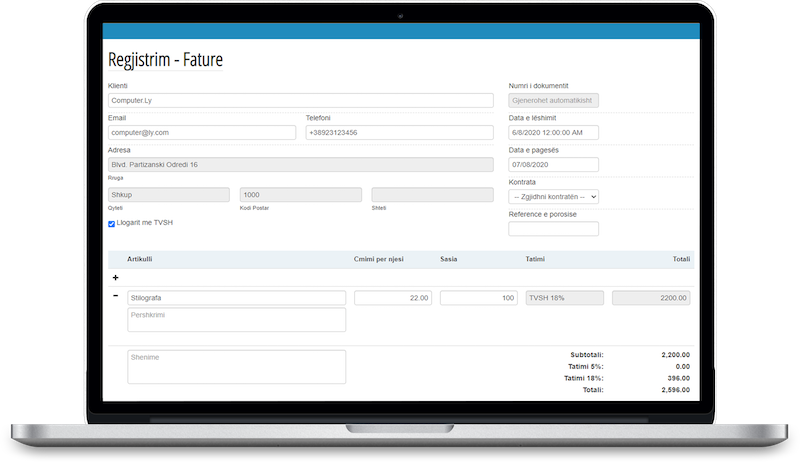The image size is (800, 462).
Task: Click the article name field Stilografa
Action: (x=236, y=298)
